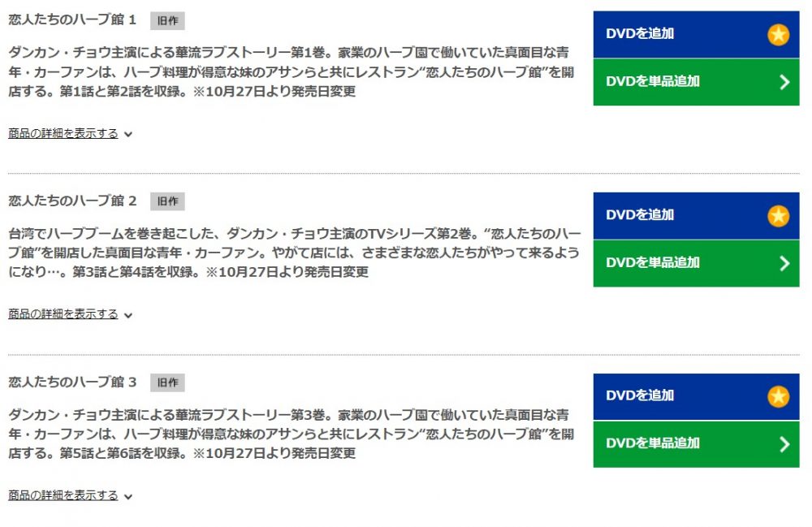This screenshot has width=812, height=527.
Task: Click the chevron beside volume 1 details link
Action: point(128,135)
